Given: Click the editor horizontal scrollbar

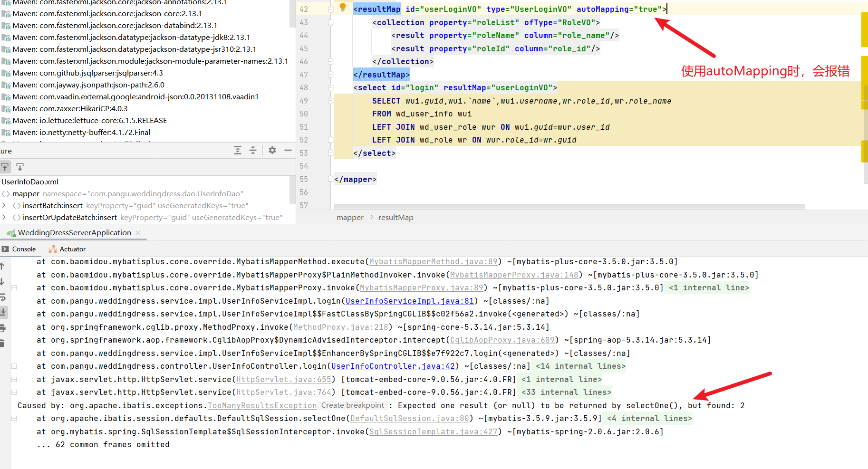Looking at the screenshot, I should [x=569, y=207].
